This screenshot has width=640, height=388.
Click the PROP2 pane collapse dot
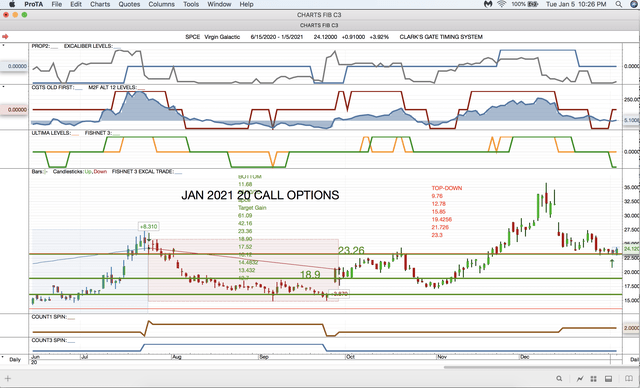[x=4, y=45]
